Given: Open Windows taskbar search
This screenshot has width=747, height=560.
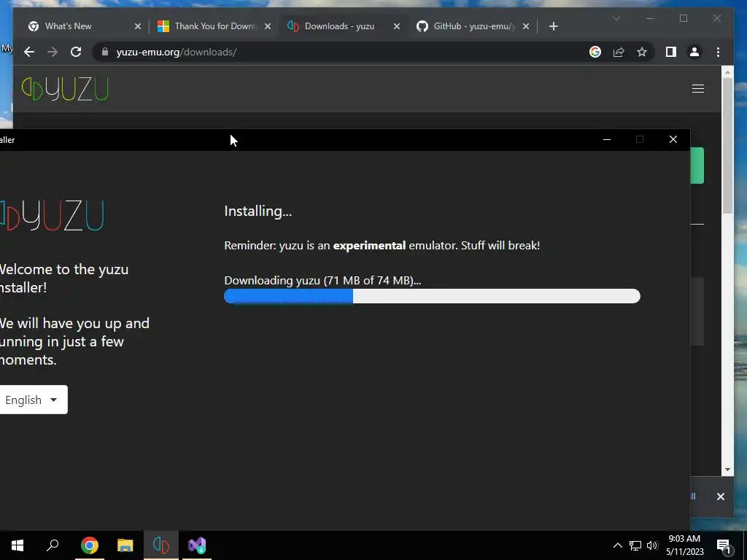Looking at the screenshot, I should pos(53,545).
